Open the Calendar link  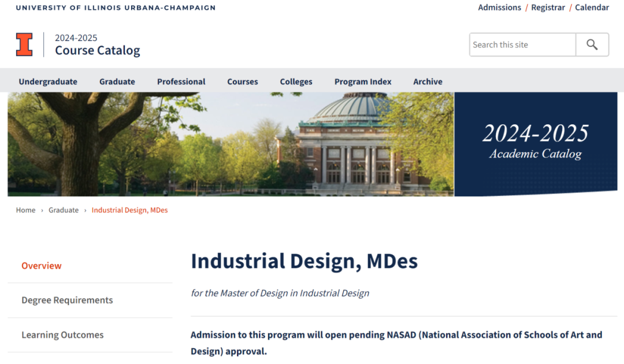point(592,8)
